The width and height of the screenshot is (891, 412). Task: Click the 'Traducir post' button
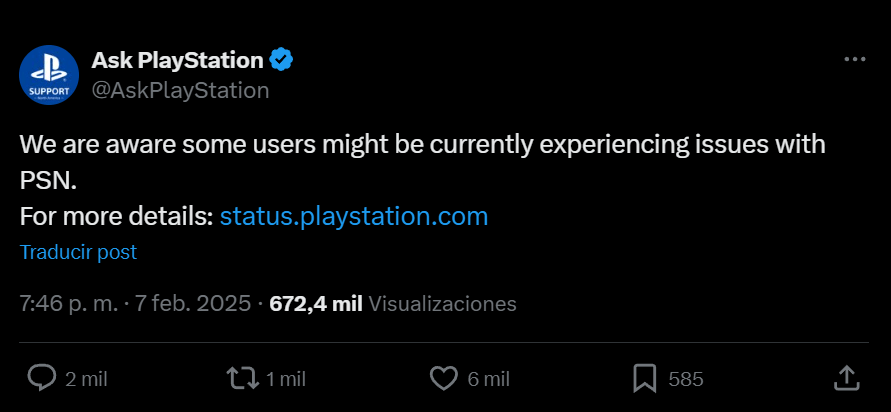78,253
